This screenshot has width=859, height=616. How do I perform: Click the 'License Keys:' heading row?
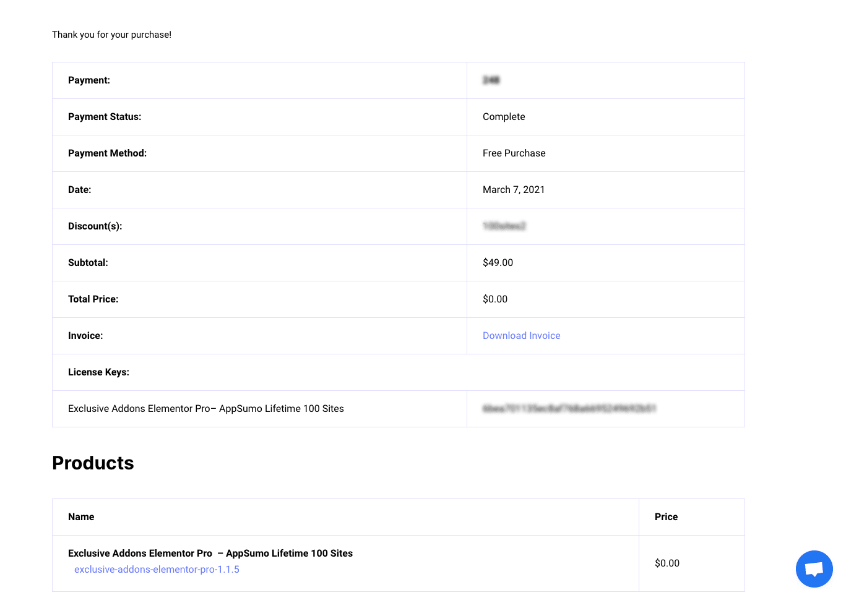pyautogui.click(x=399, y=372)
